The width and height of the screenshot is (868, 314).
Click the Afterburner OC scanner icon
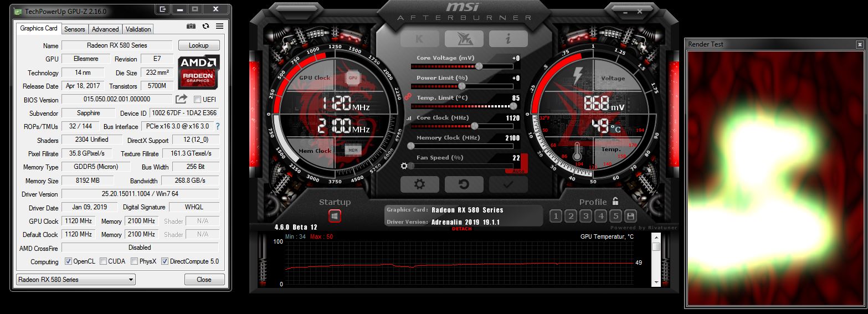point(464,39)
